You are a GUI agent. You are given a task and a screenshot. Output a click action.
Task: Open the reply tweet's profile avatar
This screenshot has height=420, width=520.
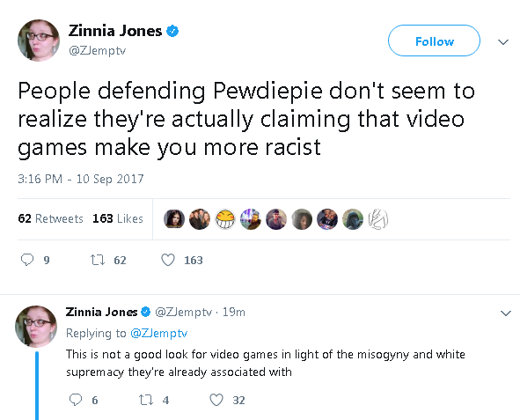point(36,327)
